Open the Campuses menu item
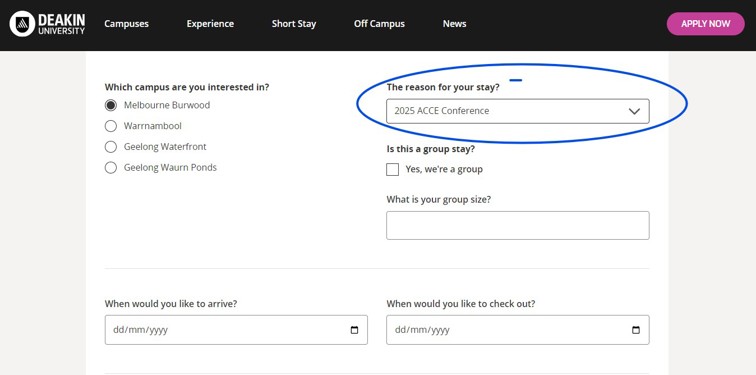Image resolution: width=756 pixels, height=375 pixels. pyautogui.click(x=126, y=24)
